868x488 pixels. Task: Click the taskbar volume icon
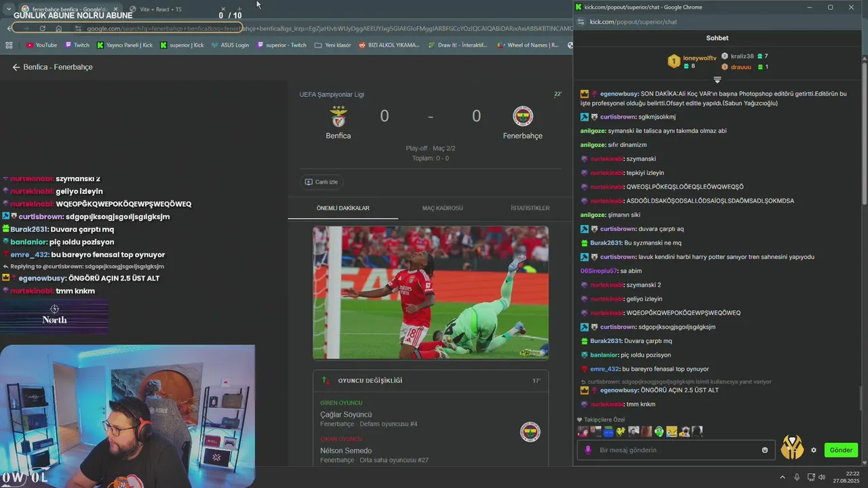coord(822,477)
